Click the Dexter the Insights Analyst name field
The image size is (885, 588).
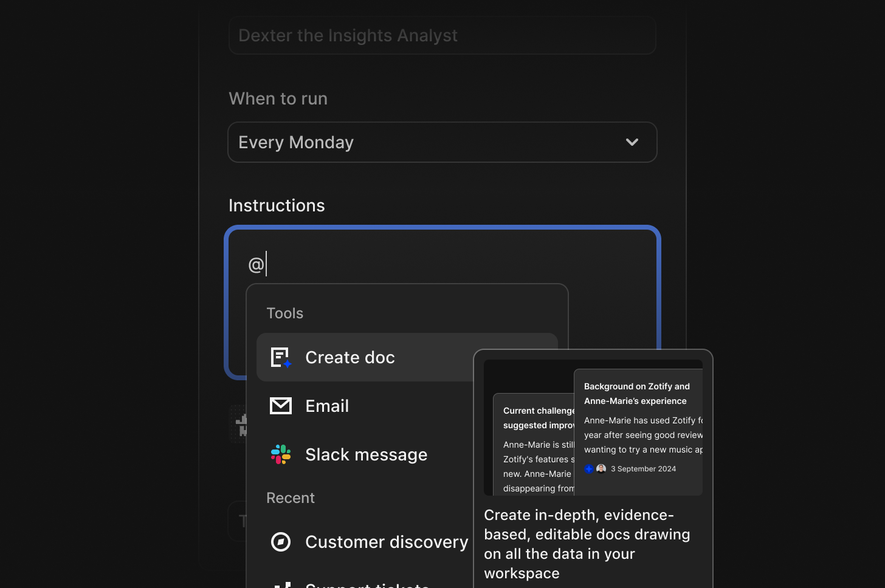tap(442, 35)
